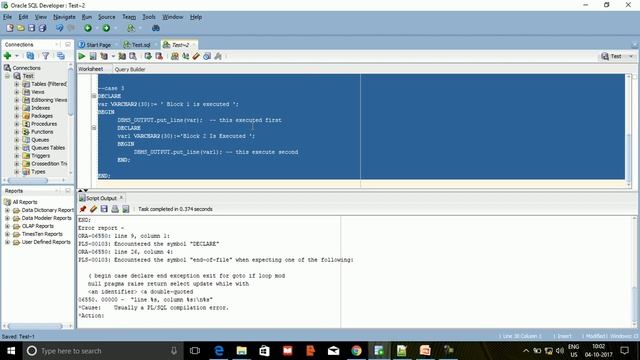Click the Refresh connections icon
Screen dimensions: 640x360
pos(30,56)
